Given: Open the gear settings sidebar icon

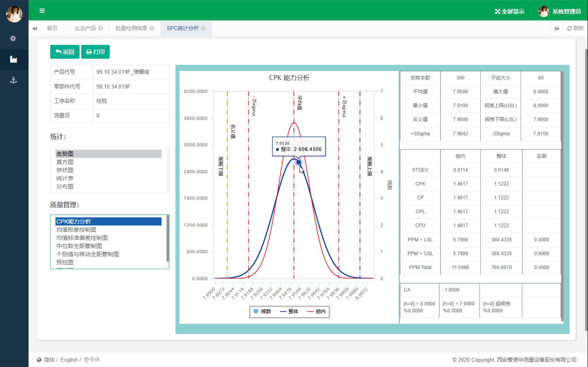Looking at the screenshot, I should click(13, 38).
